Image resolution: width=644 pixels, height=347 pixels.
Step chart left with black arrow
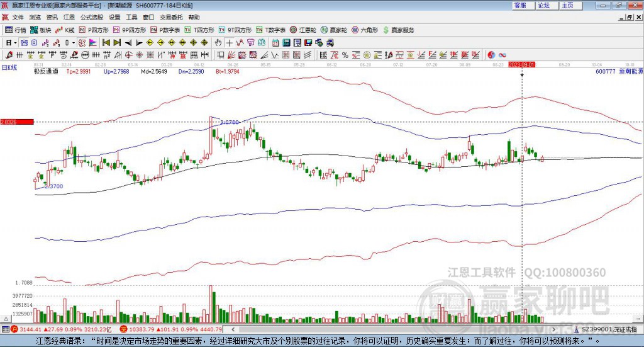point(128,43)
